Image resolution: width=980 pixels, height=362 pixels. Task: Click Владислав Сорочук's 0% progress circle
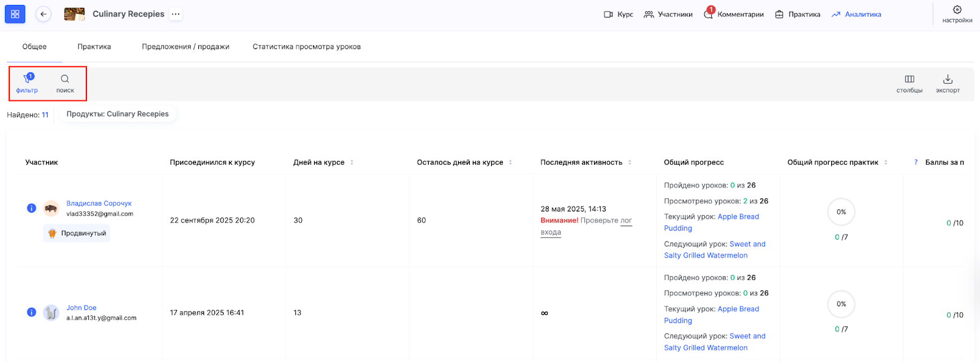(x=841, y=212)
